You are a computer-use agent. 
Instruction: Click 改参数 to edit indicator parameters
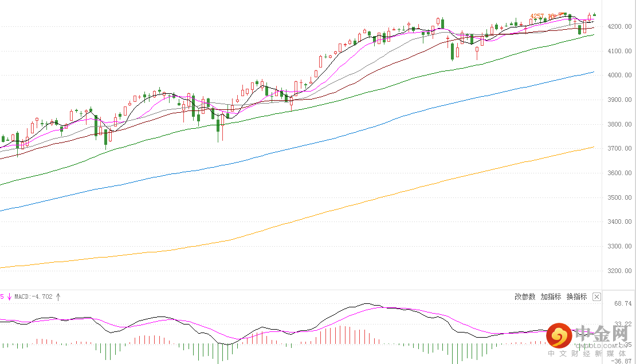click(525, 296)
